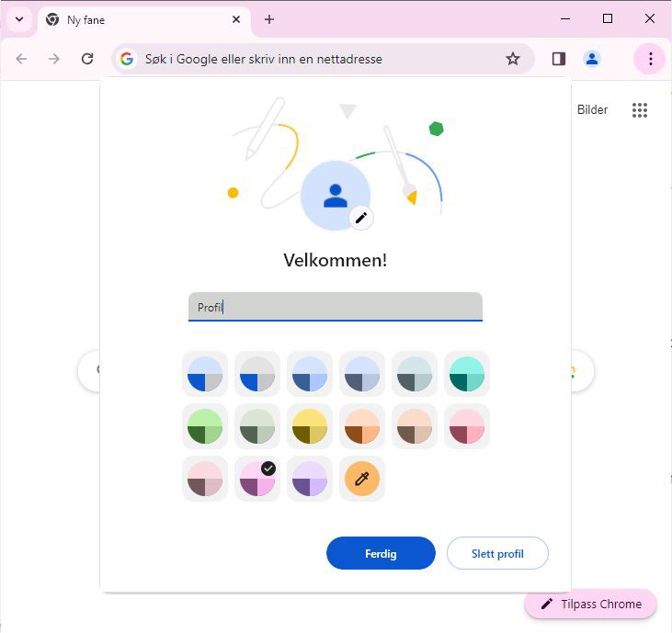This screenshot has height=633, width=672.
Task: Click the pencil edit avatar icon
Action: click(x=361, y=218)
